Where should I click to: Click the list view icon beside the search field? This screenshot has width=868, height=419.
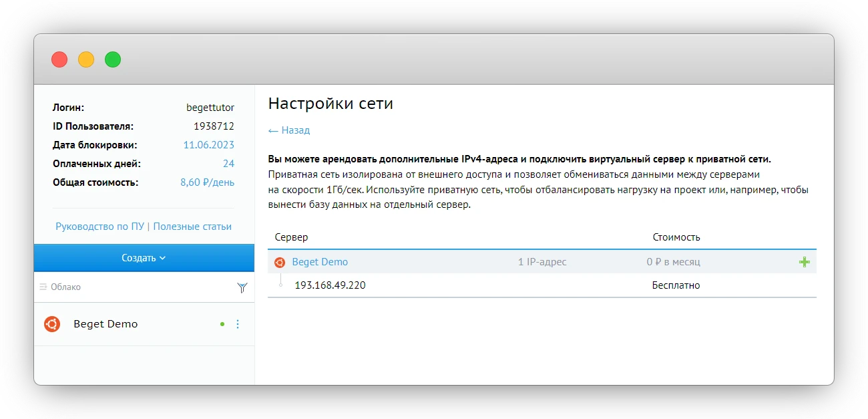coord(42,287)
